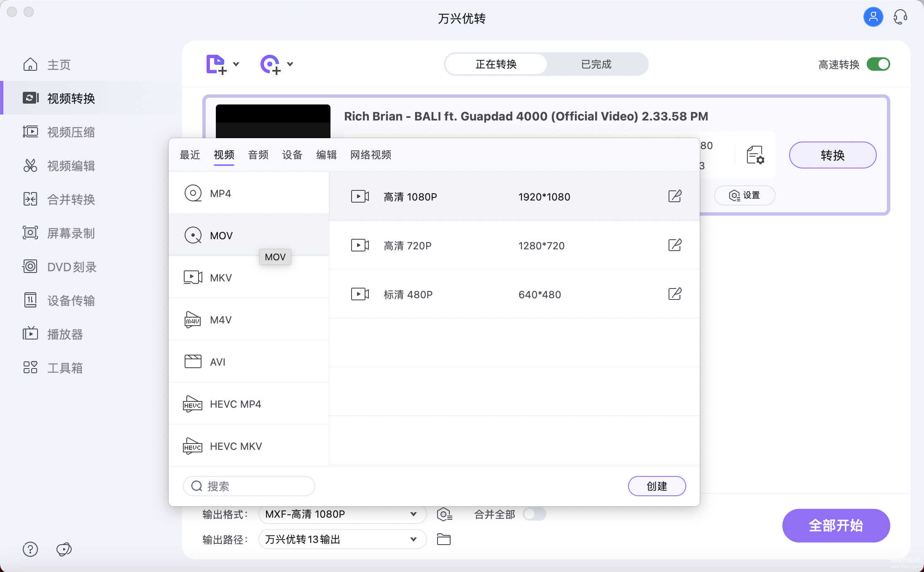Open the user account avatar icon
The image size is (924, 572).
coord(873,17)
